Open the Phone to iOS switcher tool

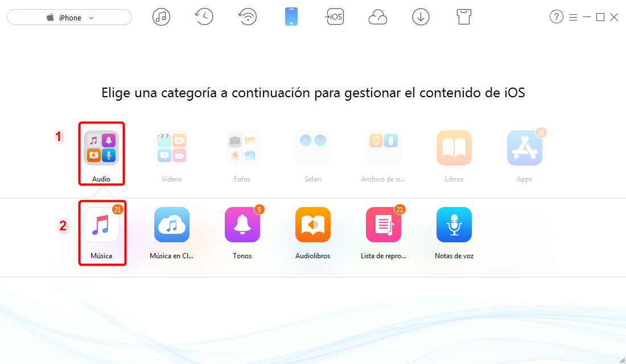[x=335, y=16]
